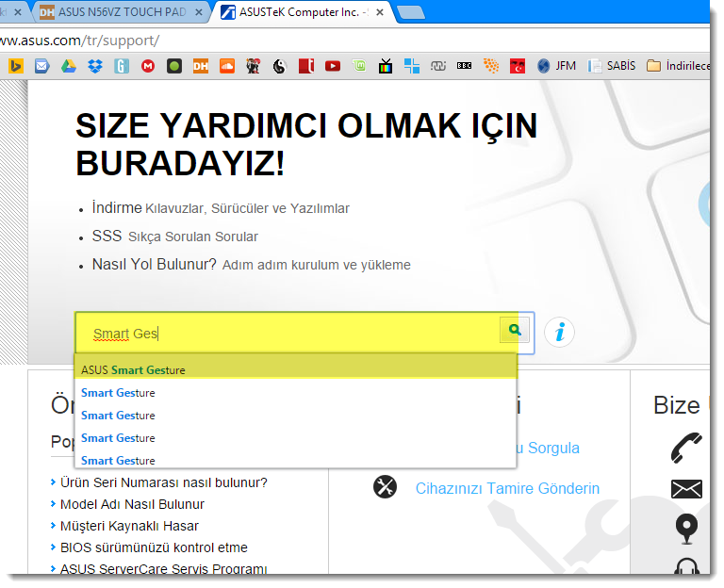Open the blue mail envelope bookmark
Viewport: 724px width, 588px height.
[42, 67]
